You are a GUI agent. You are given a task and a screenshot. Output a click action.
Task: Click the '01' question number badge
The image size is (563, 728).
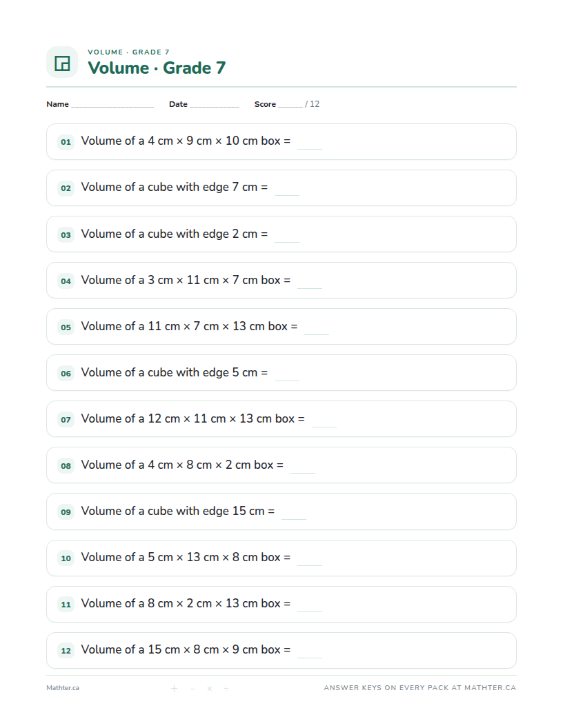(x=66, y=142)
